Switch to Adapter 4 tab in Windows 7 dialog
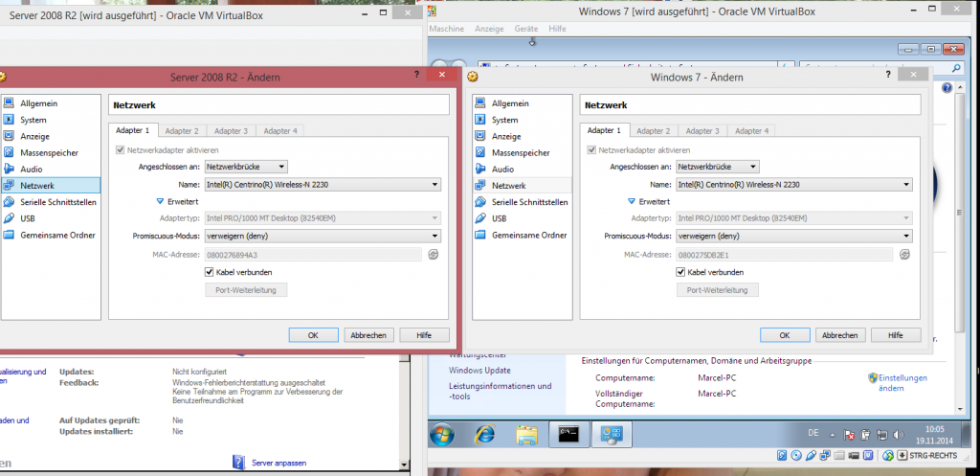The width and height of the screenshot is (980, 476). [752, 130]
